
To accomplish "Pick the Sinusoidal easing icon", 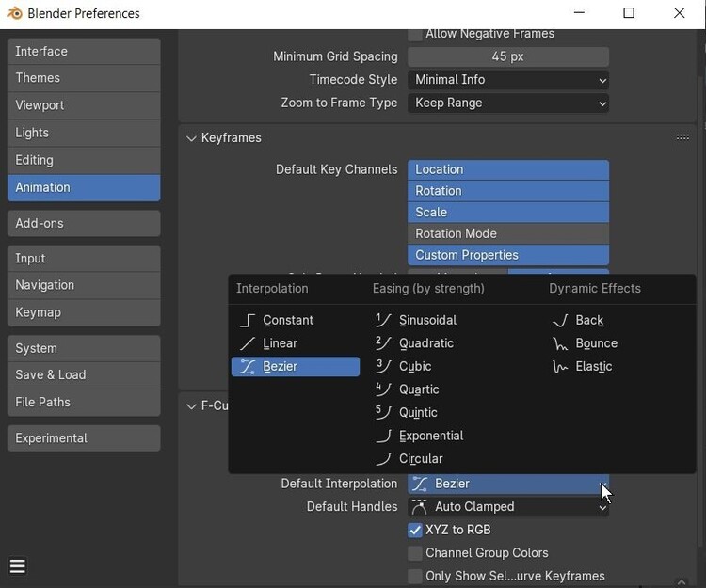I will pos(383,321).
